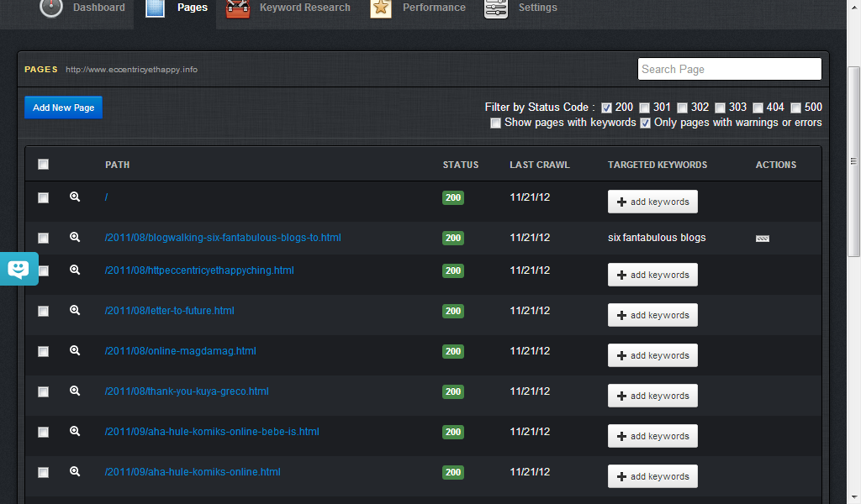The width and height of the screenshot is (861, 504).
Task: Click the PATH column header
Action: pos(118,165)
